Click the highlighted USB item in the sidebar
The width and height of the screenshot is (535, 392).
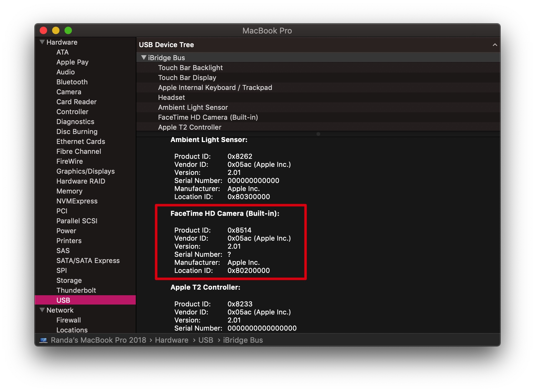pos(85,300)
